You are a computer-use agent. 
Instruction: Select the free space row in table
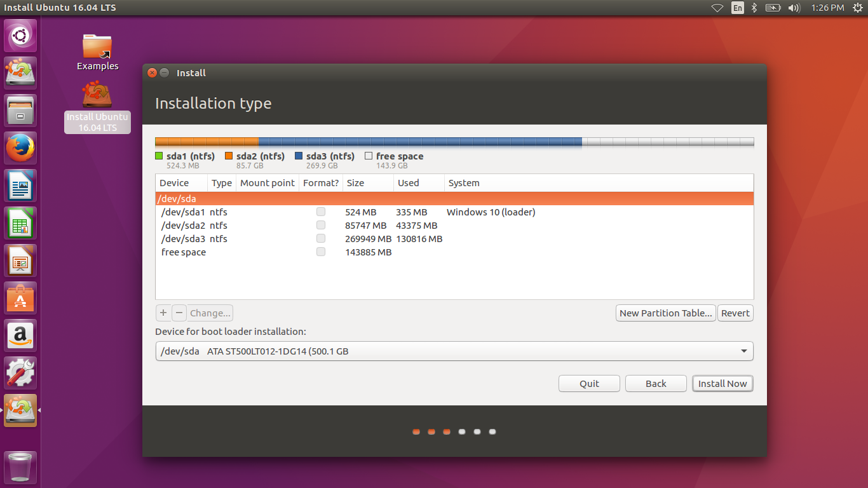(454, 252)
